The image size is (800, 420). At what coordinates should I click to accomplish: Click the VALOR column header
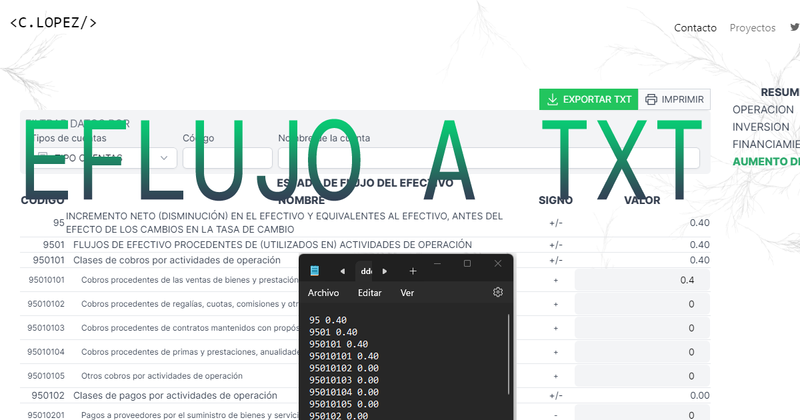coord(642,200)
